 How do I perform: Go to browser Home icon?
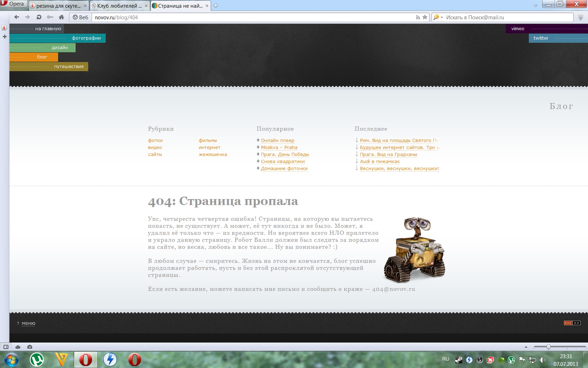tap(62, 17)
